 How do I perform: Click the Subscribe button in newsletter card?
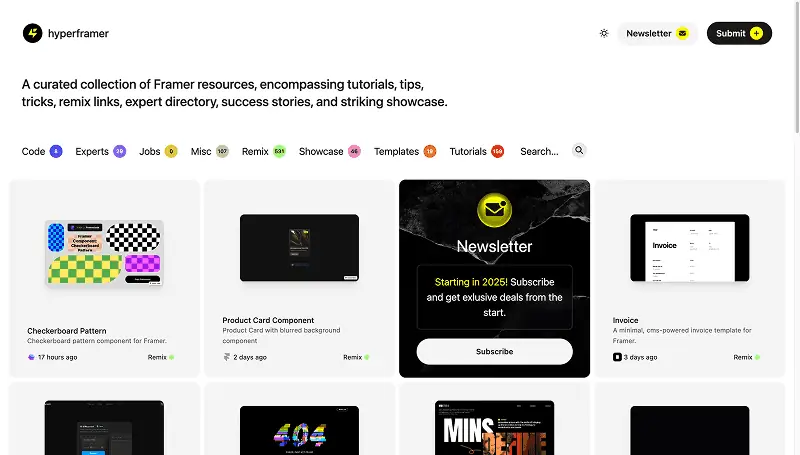point(494,351)
